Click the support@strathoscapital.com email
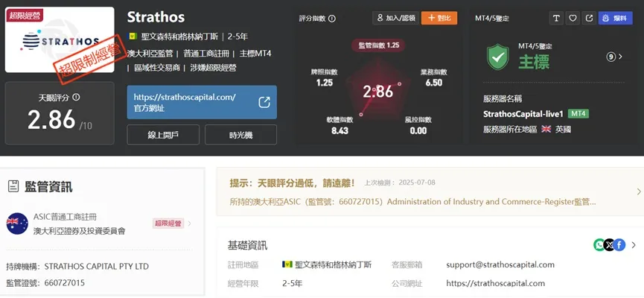 pyautogui.click(x=500, y=264)
